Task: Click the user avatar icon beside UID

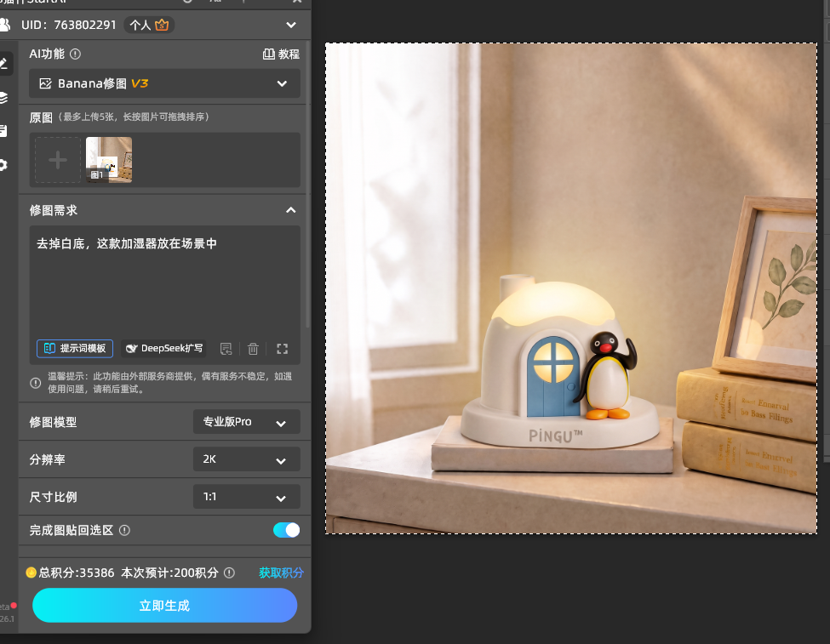Action: pos(5,25)
